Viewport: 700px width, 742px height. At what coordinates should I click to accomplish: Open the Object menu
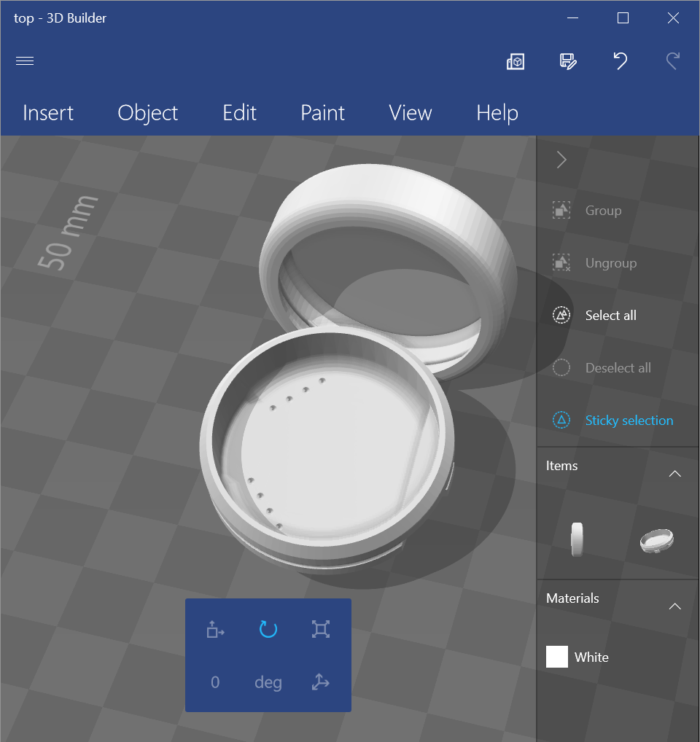pos(148,114)
